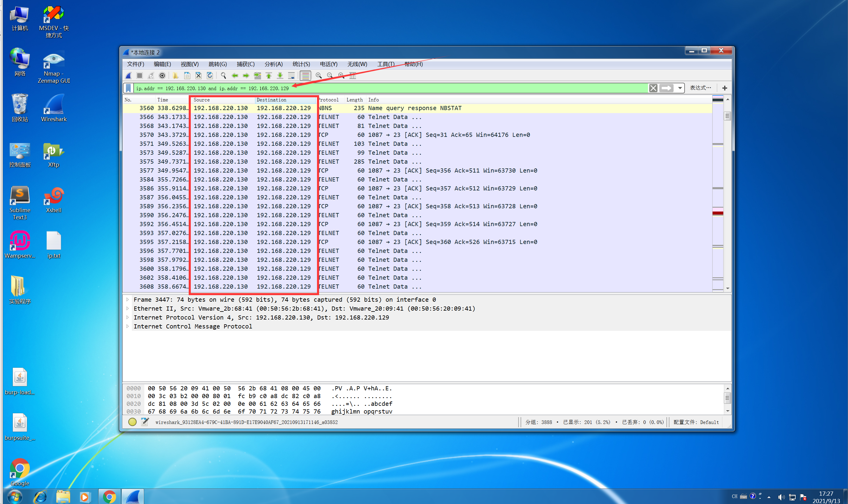848x504 pixels.
Task: Select packet 3560 NBNS row
Action: pyautogui.click(x=417, y=108)
